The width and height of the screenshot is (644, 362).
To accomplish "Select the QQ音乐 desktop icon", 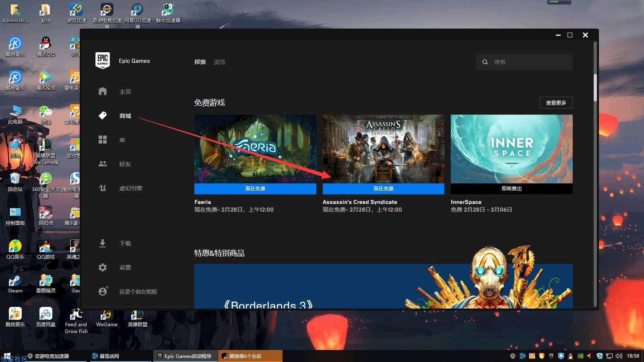I will pos(15,249).
